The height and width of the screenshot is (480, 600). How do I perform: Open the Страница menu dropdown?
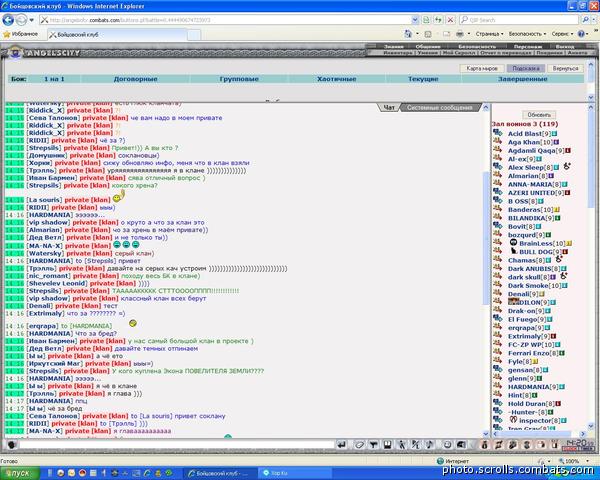[489, 34]
